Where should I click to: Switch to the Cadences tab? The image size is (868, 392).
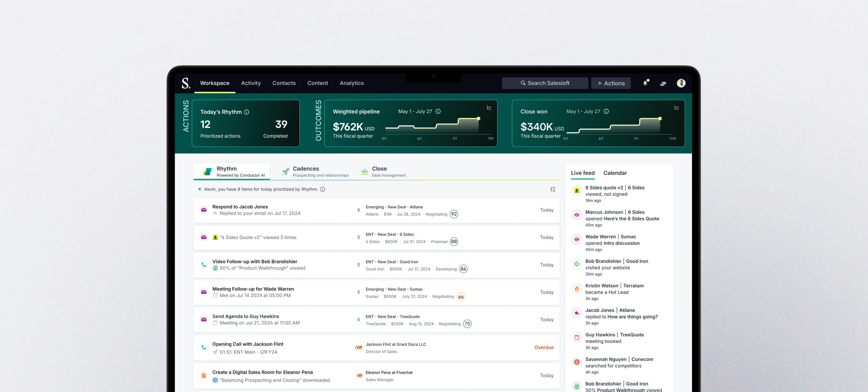[x=306, y=171]
